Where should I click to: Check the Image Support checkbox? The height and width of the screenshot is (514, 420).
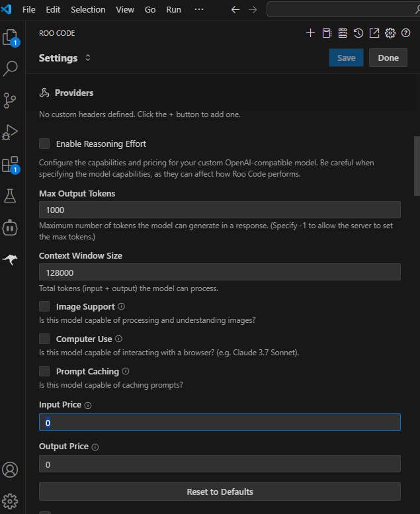(x=44, y=306)
